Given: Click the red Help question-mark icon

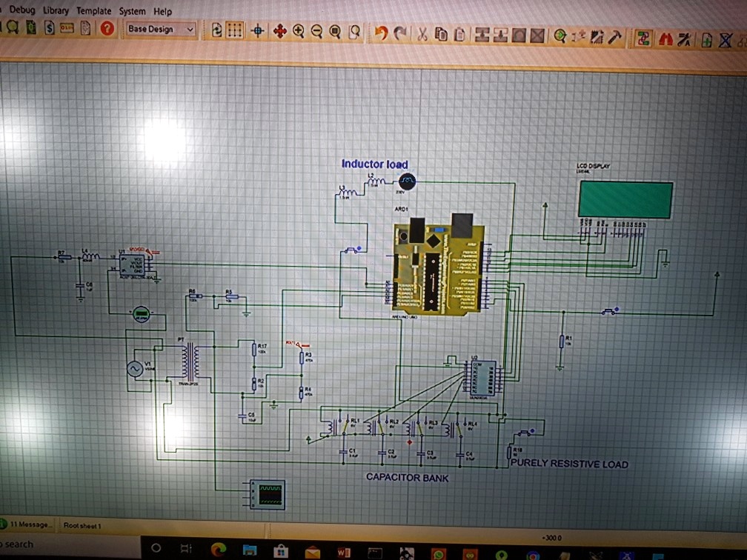Looking at the screenshot, I should pyautogui.click(x=107, y=29).
